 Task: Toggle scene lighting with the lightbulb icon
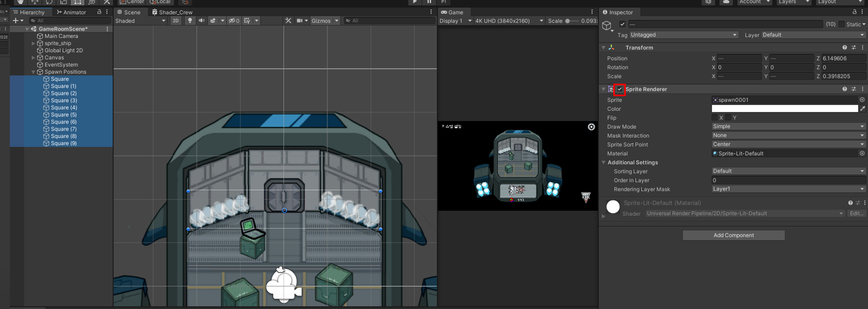coord(190,21)
